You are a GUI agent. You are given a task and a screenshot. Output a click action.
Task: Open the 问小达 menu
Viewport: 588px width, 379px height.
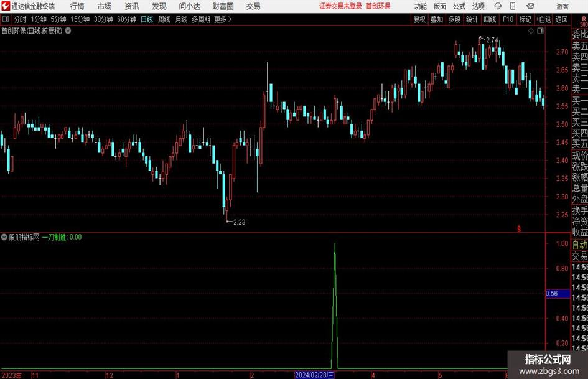pos(189,6)
